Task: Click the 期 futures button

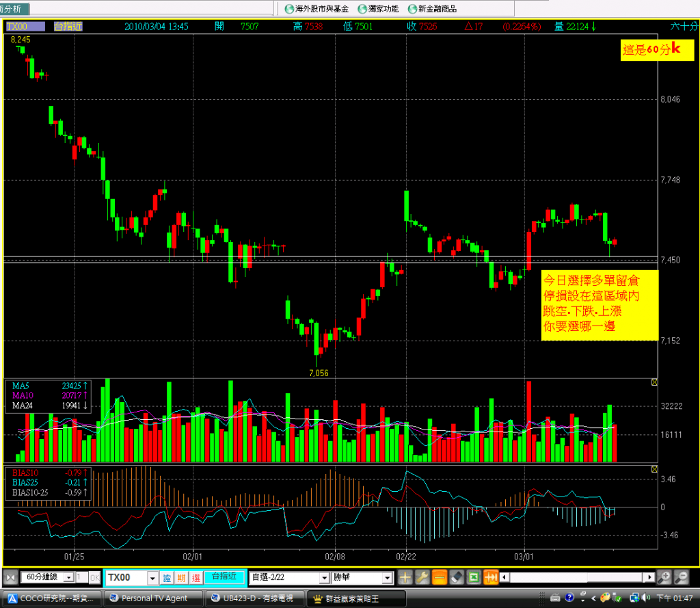Action: point(181,578)
